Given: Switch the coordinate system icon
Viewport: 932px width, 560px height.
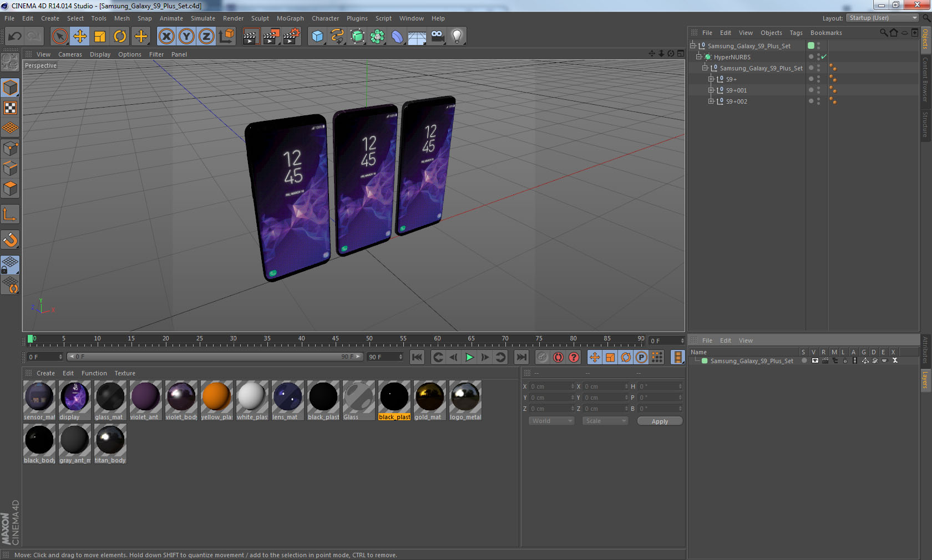Looking at the screenshot, I should click(226, 37).
